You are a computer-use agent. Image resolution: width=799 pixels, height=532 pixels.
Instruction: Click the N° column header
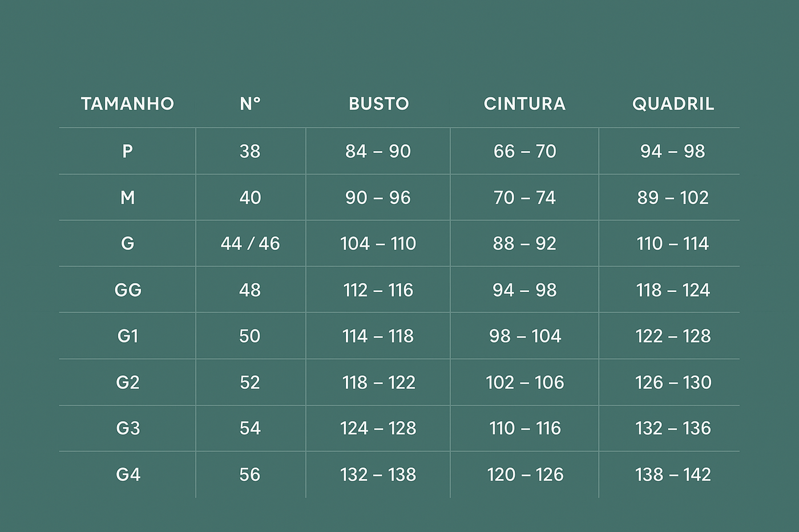click(250, 104)
